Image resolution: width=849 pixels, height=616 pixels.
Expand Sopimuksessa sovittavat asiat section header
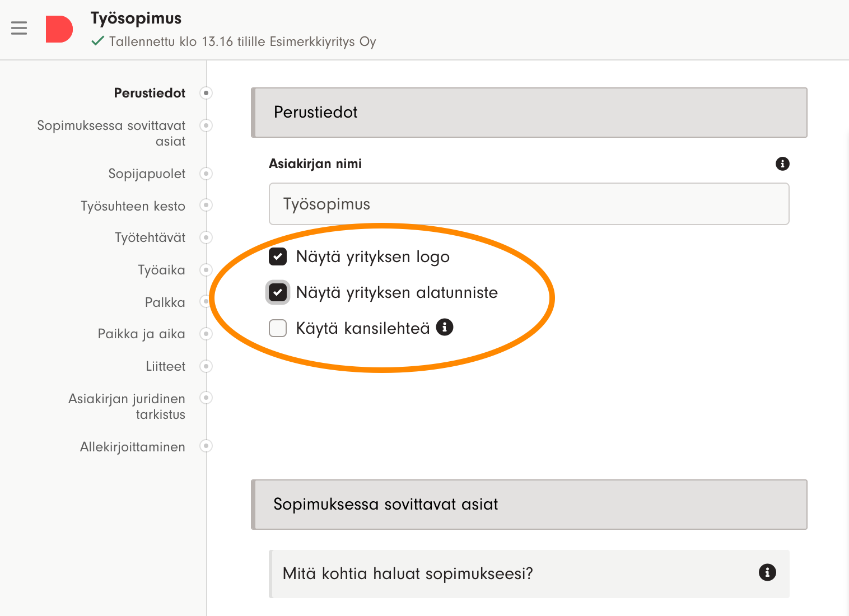point(529,505)
